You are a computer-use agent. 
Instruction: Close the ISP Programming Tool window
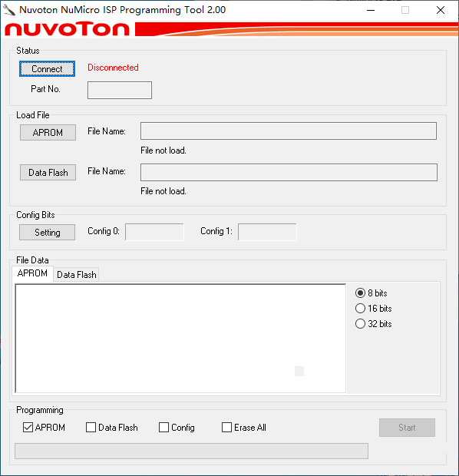441,10
